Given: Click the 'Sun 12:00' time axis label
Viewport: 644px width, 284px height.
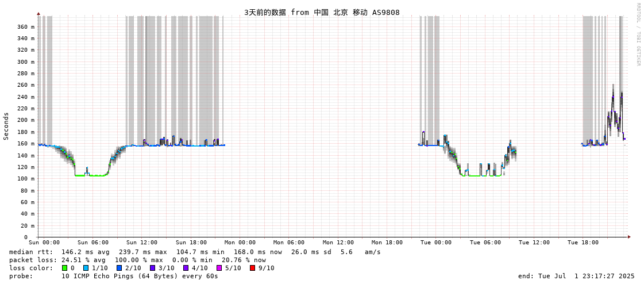Looking at the screenshot, I should (x=142, y=243).
